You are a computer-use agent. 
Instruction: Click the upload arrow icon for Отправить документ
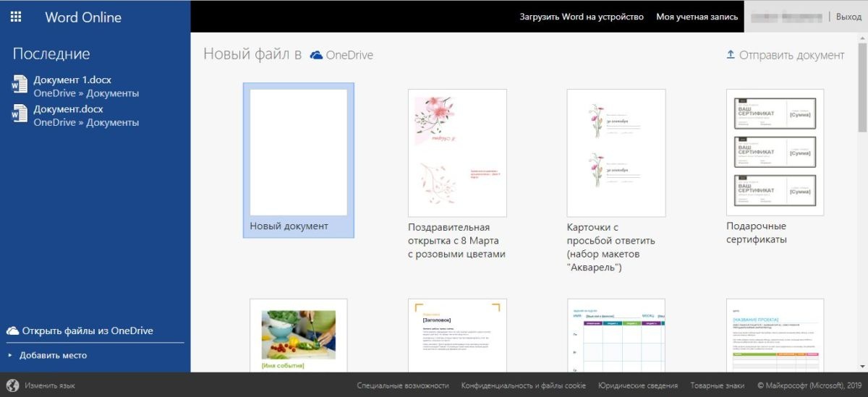pos(730,55)
